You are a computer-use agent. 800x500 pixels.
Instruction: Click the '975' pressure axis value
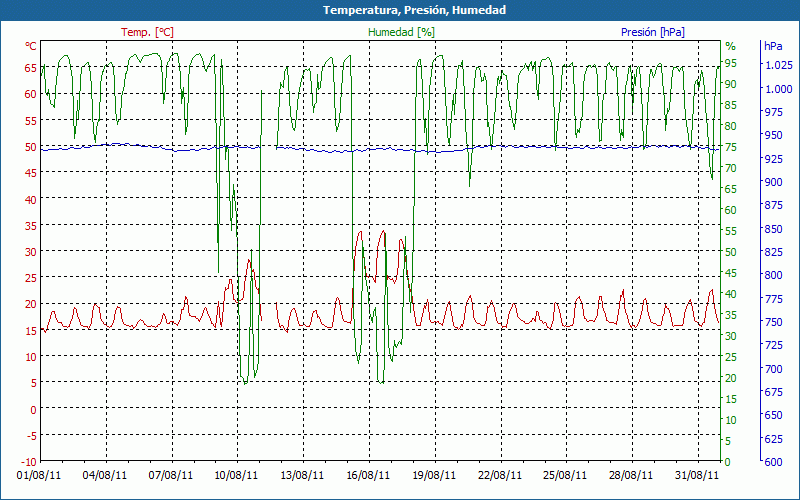(773, 112)
